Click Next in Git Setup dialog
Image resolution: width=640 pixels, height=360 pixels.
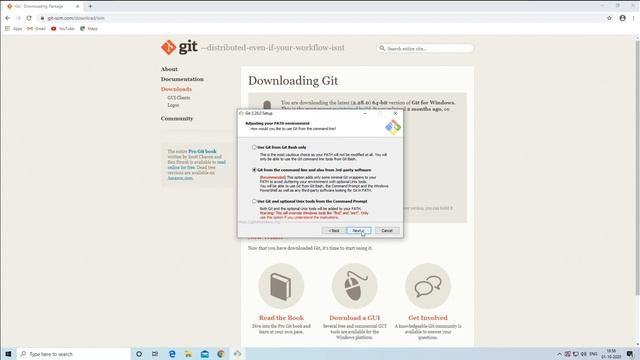[x=359, y=231]
